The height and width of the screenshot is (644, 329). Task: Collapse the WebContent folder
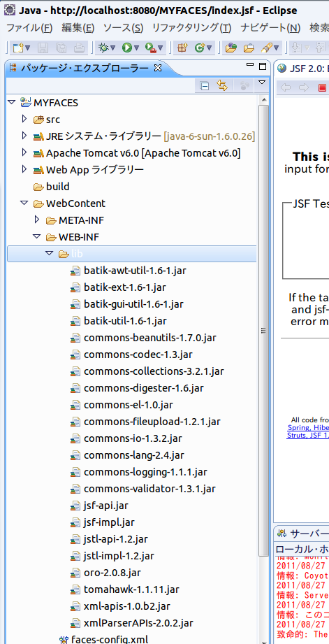pos(24,203)
